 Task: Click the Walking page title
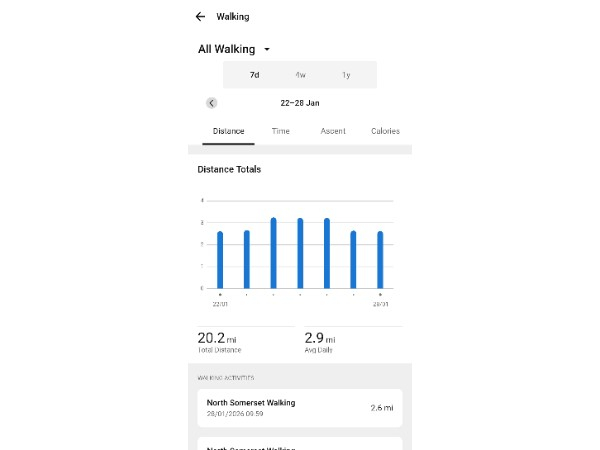[x=233, y=17]
